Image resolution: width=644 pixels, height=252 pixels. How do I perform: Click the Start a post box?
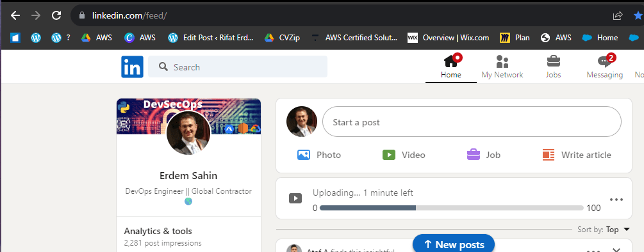click(x=472, y=122)
